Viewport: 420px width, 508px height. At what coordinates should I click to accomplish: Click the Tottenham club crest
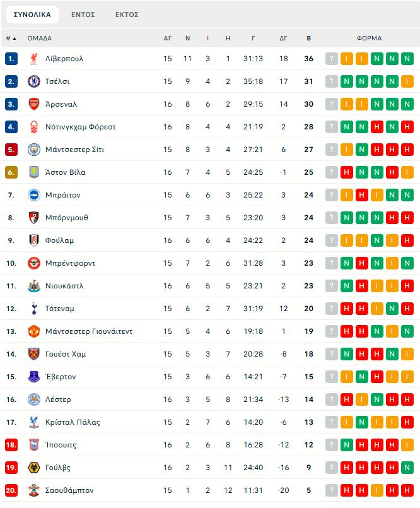(x=34, y=309)
